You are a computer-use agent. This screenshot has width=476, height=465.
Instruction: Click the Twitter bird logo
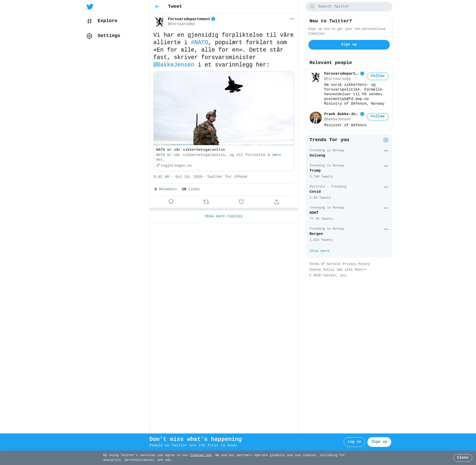(x=90, y=7)
